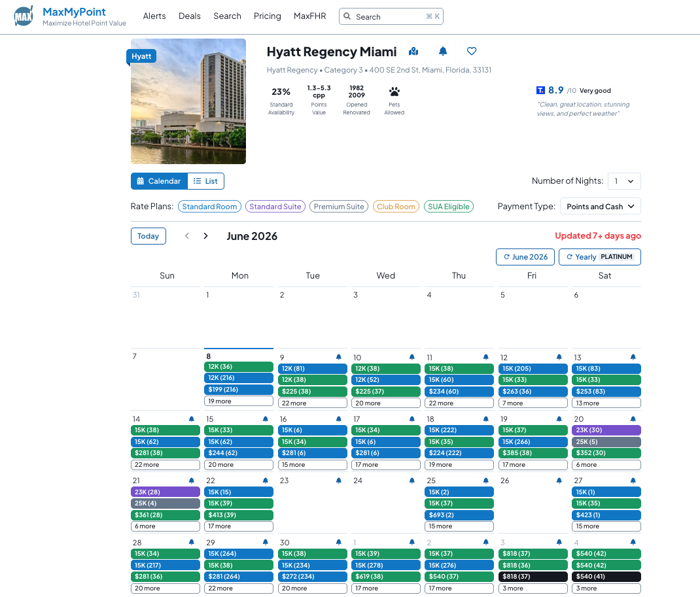Click the Pets Allowed paw icon
The height and width of the screenshot is (597, 700).
click(394, 92)
